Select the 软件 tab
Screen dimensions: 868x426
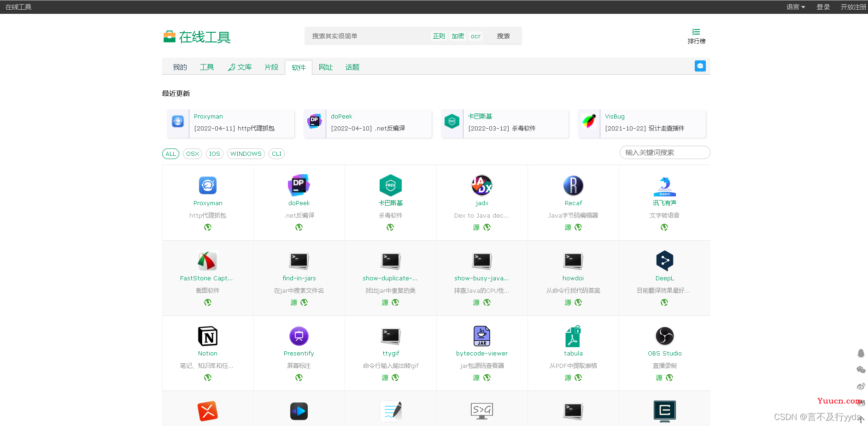(x=299, y=67)
